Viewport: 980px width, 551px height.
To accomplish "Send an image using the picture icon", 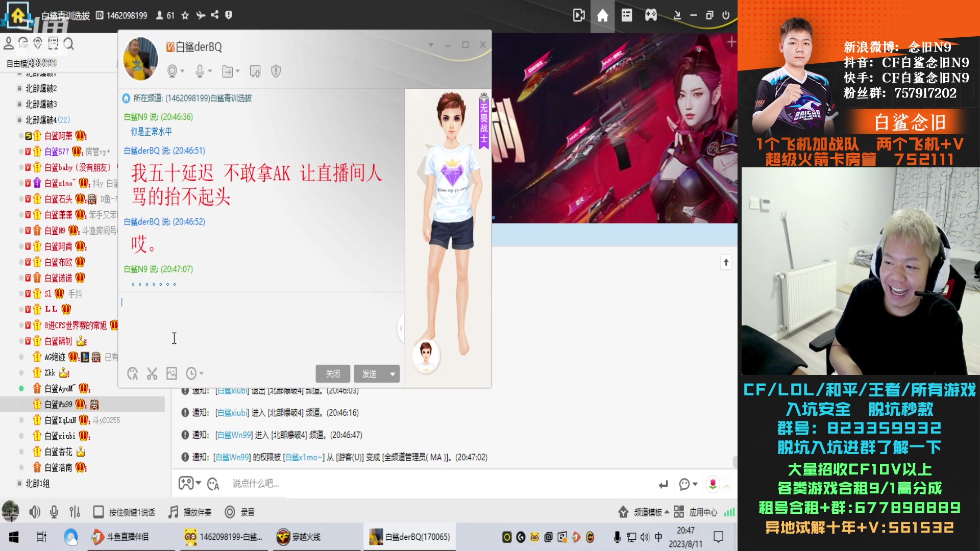I will pyautogui.click(x=172, y=373).
